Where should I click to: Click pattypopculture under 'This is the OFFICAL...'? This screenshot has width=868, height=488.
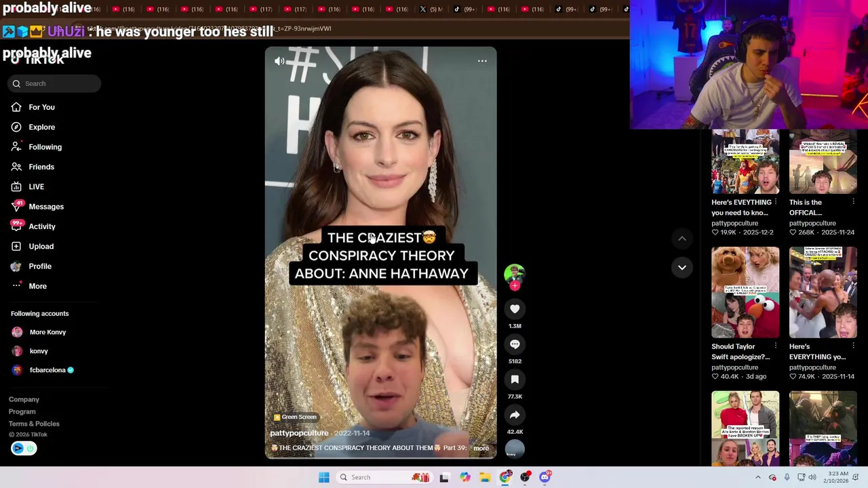pyautogui.click(x=812, y=223)
